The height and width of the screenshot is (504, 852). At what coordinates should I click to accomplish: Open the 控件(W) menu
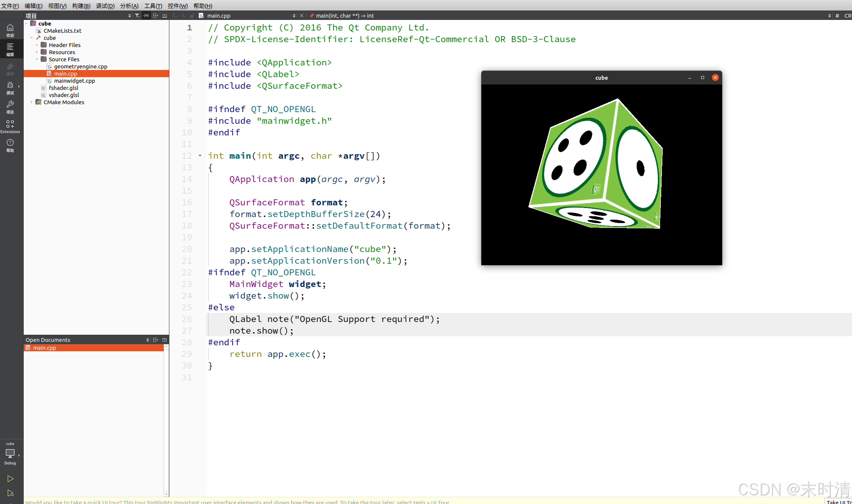[x=178, y=6]
